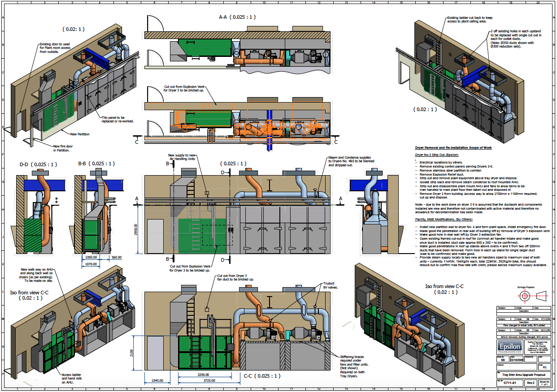Click the "C-C ( 0.025 : 1 )" view label
Viewport: 557px width, 392px height.
tap(262, 376)
